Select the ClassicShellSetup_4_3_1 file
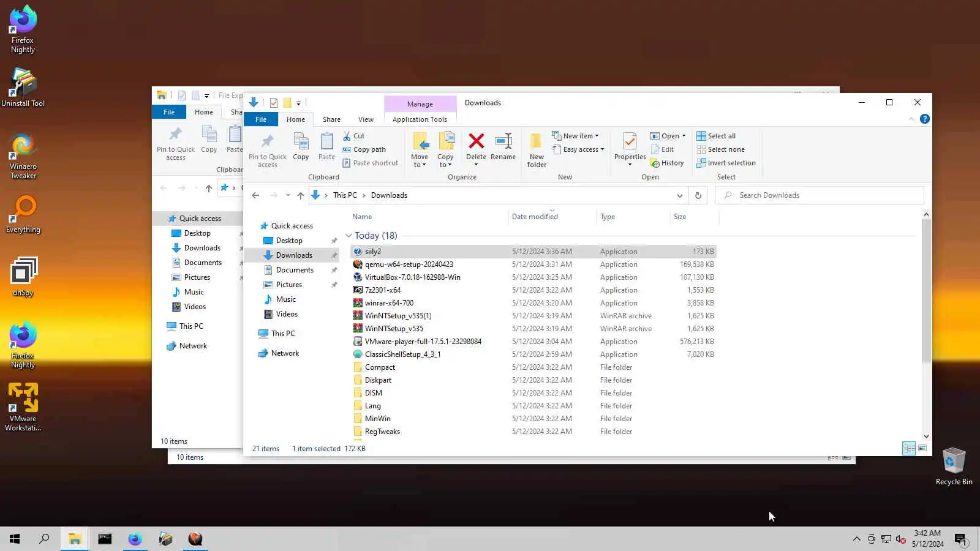The image size is (980, 551). pyautogui.click(x=402, y=354)
